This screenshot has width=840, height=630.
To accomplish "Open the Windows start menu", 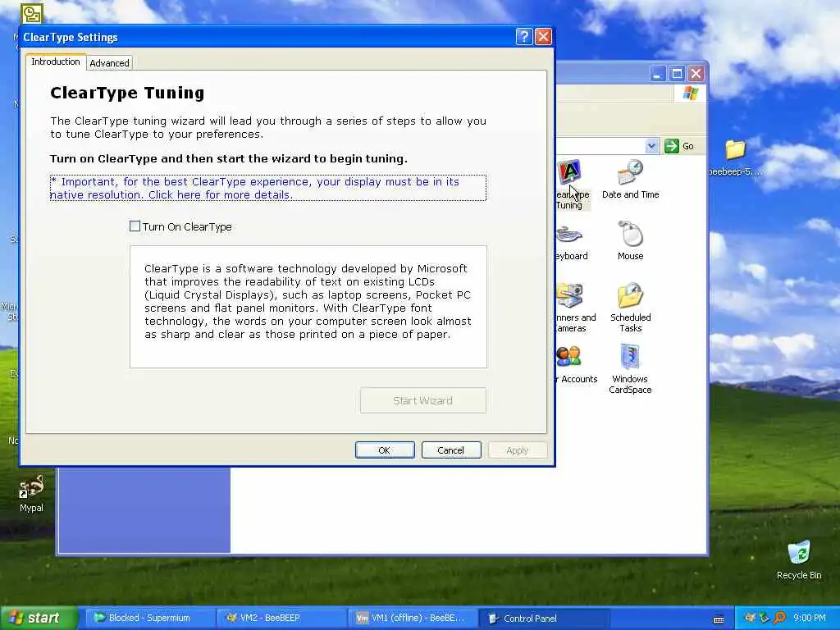I will coord(38,618).
